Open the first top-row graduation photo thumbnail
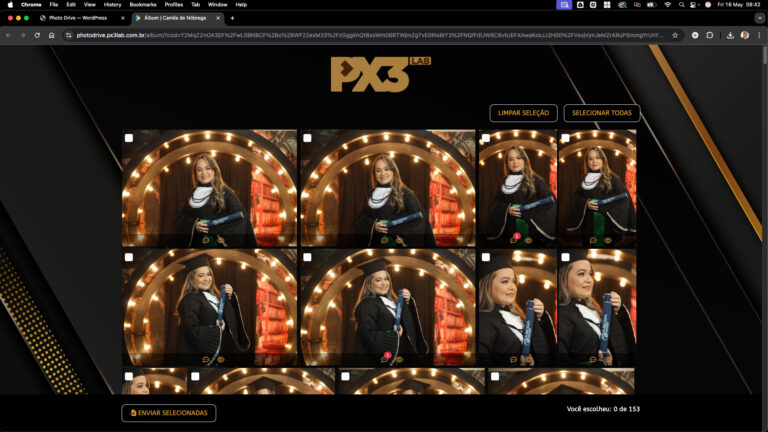768x432 pixels. click(x=210, y=188)
